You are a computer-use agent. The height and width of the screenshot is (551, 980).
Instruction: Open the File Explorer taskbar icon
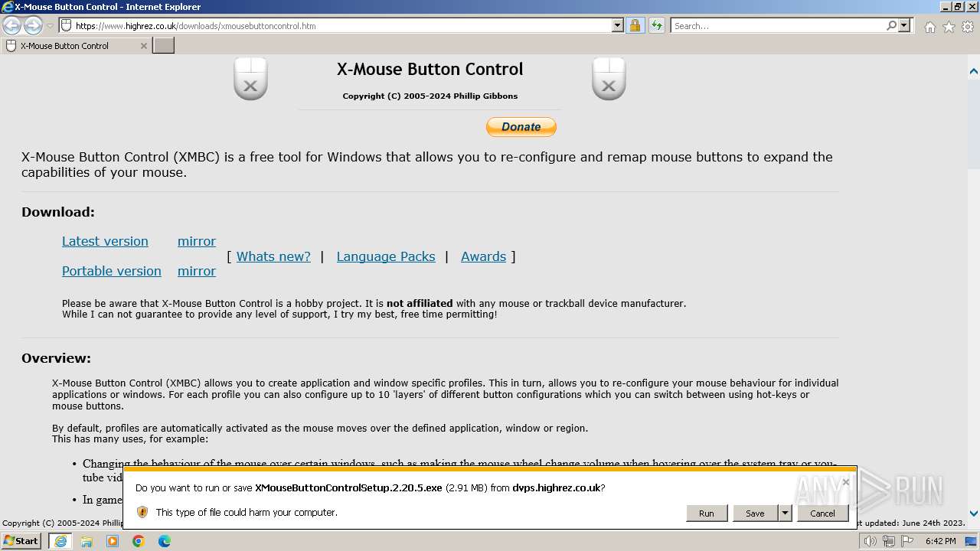point(87,541)
